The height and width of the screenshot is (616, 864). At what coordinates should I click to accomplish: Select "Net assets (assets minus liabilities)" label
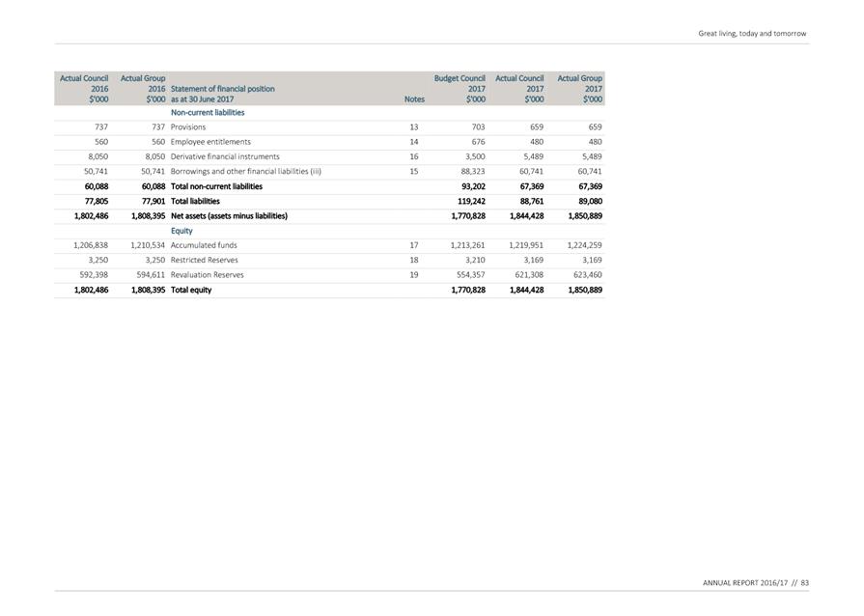tap(229, 216)
